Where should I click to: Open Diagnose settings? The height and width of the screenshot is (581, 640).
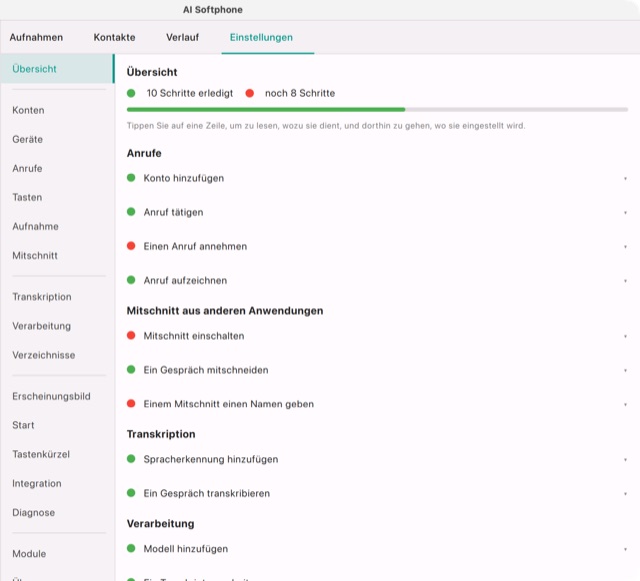(x=33, y=512)
